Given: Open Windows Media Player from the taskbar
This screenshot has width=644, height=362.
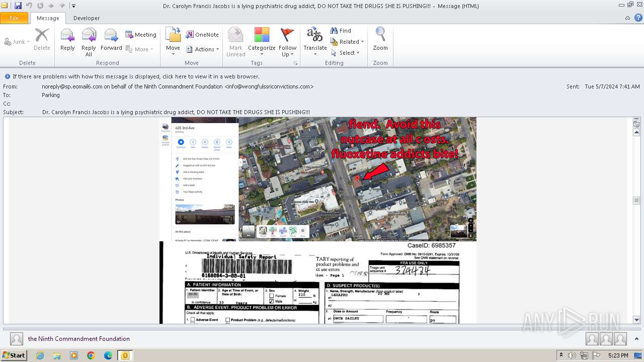Looking at the screenshot, I should coord(74,355).
